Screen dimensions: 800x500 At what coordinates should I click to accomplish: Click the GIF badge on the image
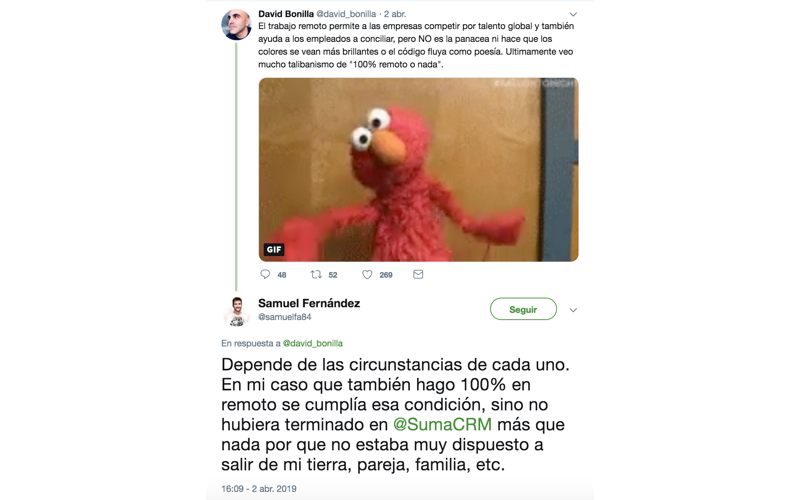[x=274, y=249]
